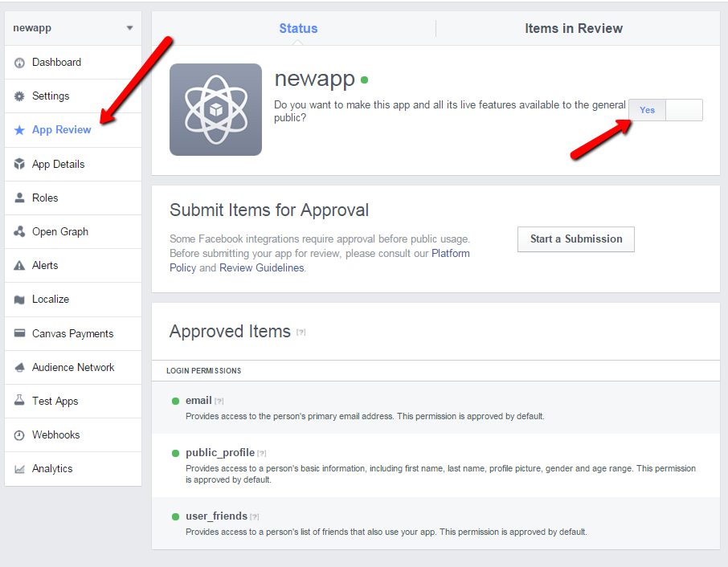
Task: Click the green dot beside user_friends
Action: pyautogui.click(x=175, y=517)
